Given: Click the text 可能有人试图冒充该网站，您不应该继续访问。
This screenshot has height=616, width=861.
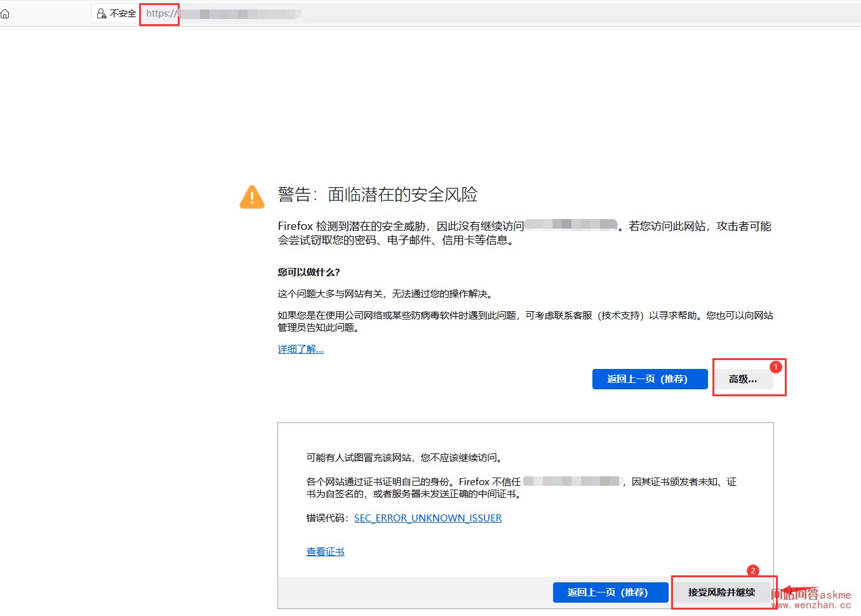Looking at the screenshot, I should (x=406, y=458).
